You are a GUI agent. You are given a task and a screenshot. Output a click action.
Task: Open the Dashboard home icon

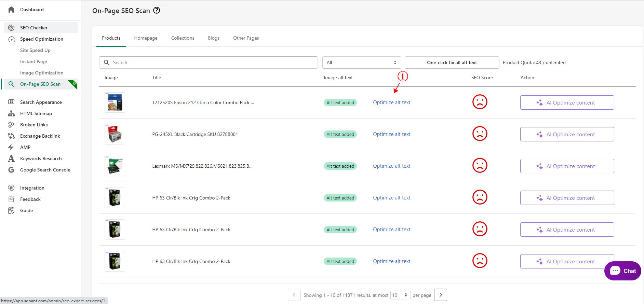coord(11,10)
